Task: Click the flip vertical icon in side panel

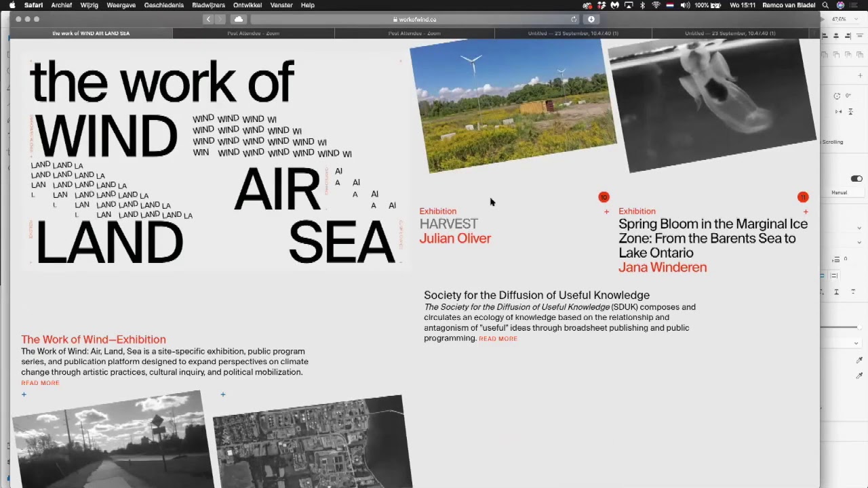Action: (850, 111)
